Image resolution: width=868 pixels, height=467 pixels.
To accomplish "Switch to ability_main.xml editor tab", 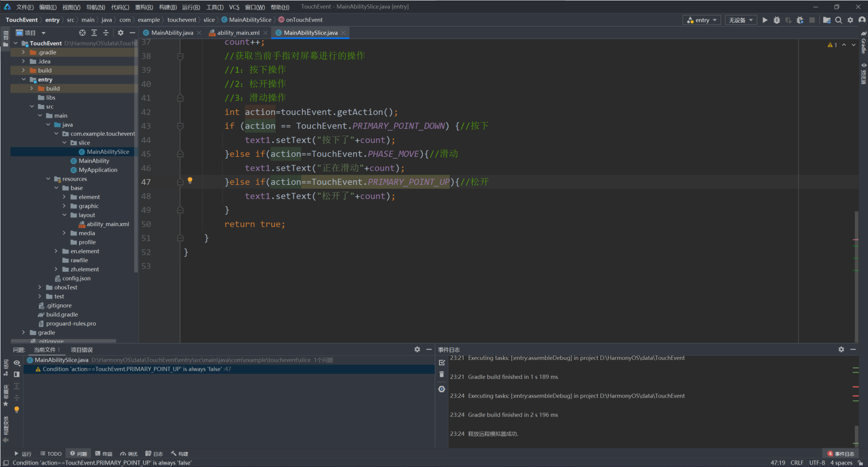I will [238, 33].
